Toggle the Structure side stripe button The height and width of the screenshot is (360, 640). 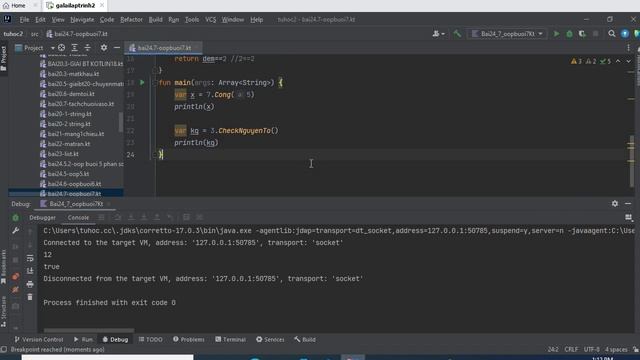4,312
